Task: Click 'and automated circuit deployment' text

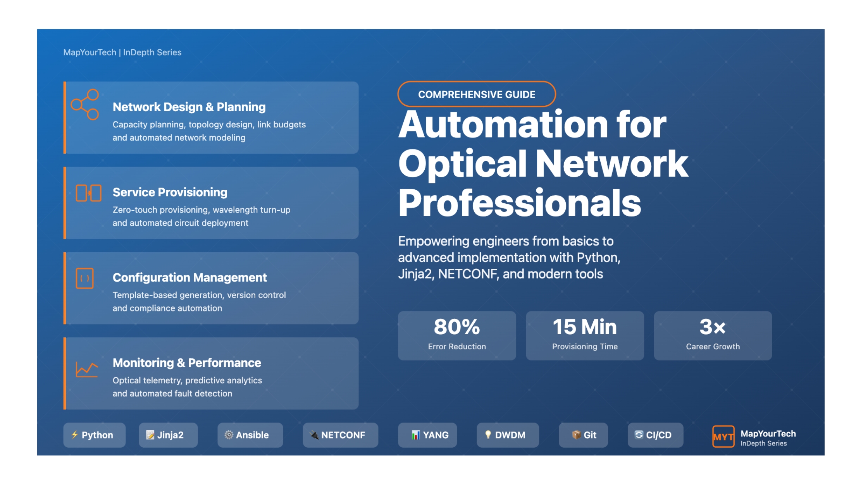Action: click(x=180, y=223)
